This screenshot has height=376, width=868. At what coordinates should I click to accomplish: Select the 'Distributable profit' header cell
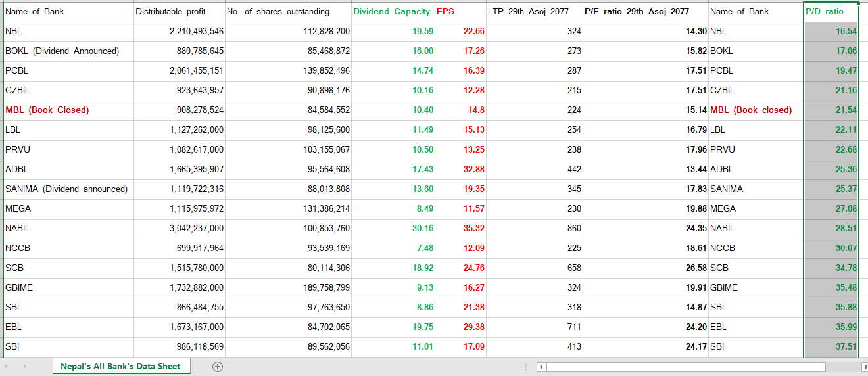click(x=180, y=11)
